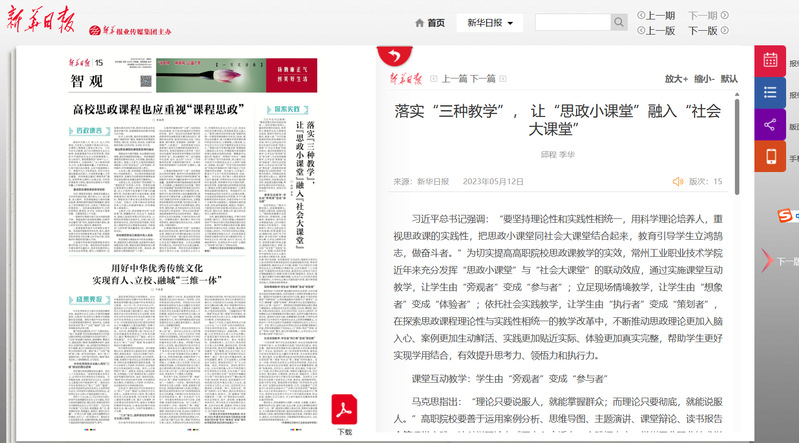
Task: Click the Sogou S input icon
Action: point(786,215)
